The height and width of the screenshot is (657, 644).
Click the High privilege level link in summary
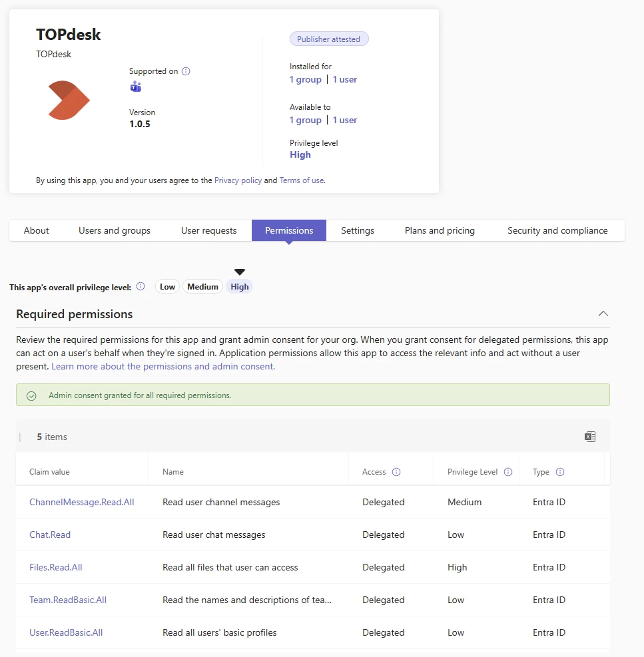(300, 154)
